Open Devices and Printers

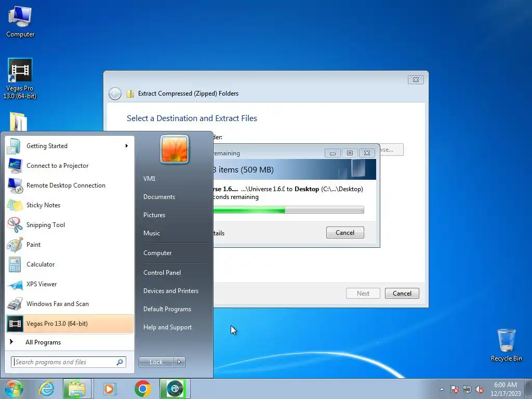pos(171,291)
